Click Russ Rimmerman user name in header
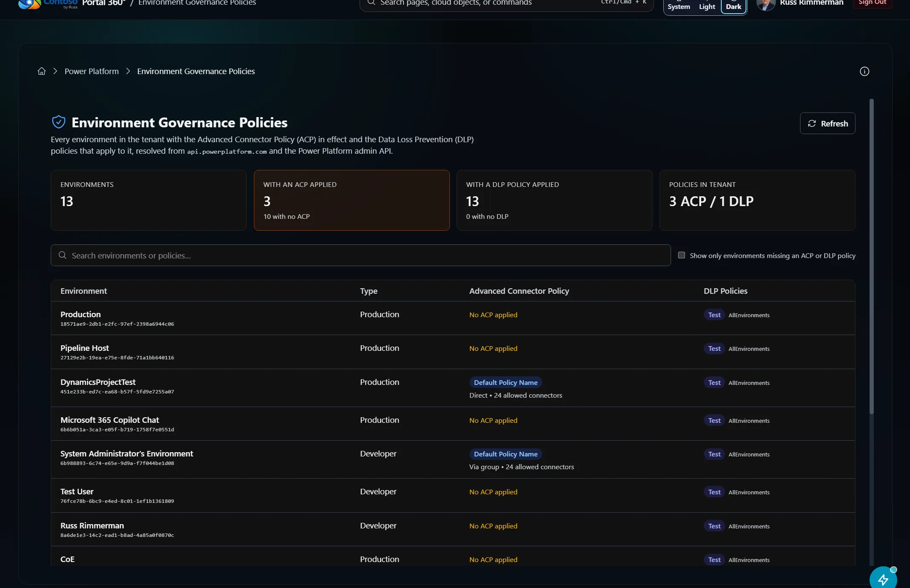This screenshot has height=588, width=910. pyautogui.click(x=812, y=3)
